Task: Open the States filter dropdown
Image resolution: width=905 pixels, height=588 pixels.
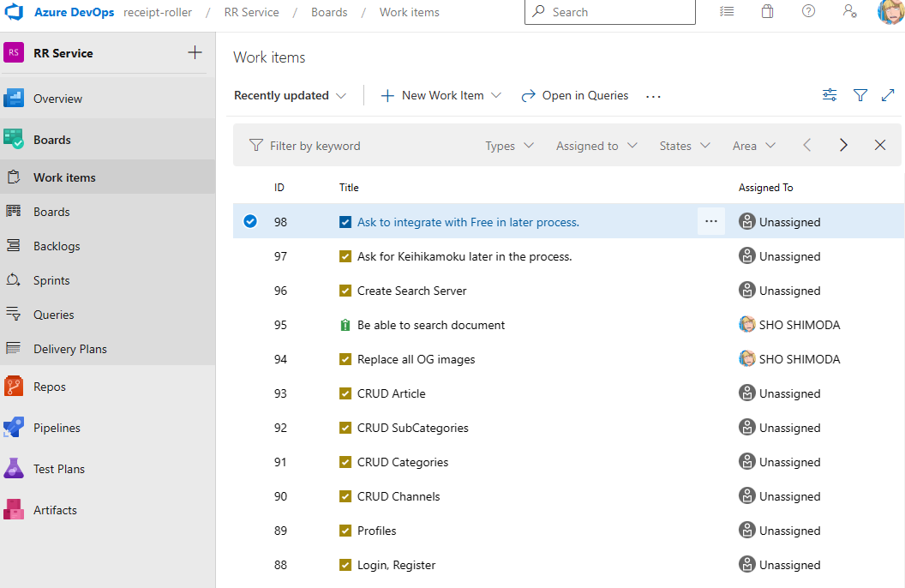Action: pos(684,145)
